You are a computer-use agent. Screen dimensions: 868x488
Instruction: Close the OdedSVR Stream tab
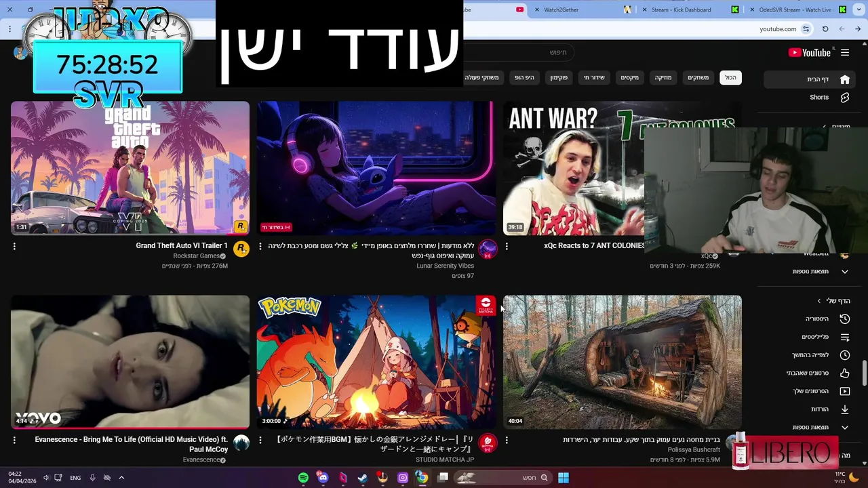click(x=752, y=9)
